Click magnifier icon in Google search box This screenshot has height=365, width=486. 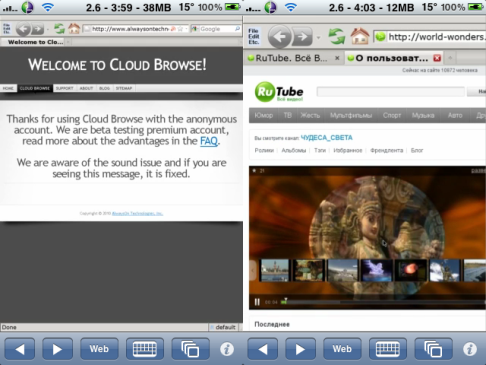237,29
